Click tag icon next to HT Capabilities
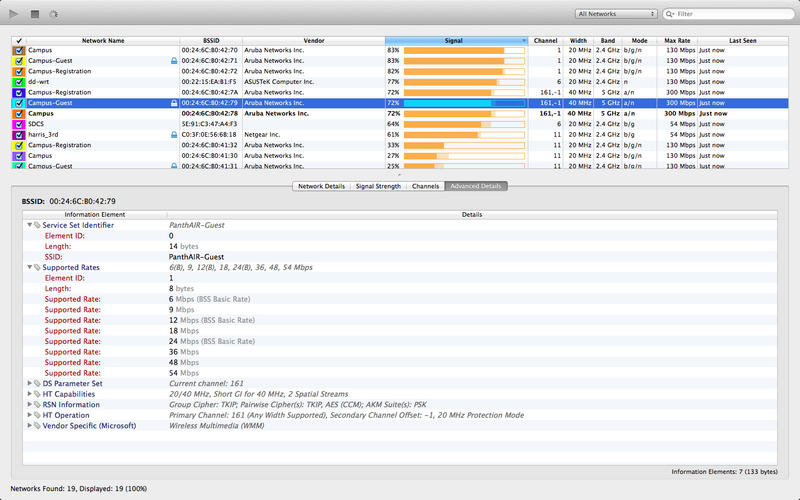The height and width of the screenshot is (500, 800). coord(37,394)
